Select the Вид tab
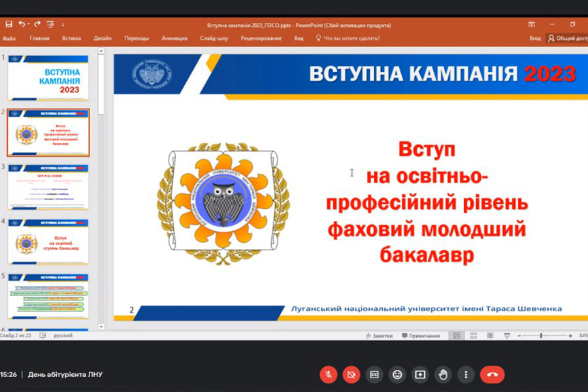Screen dimensions: 588x392 coord(299,39)
